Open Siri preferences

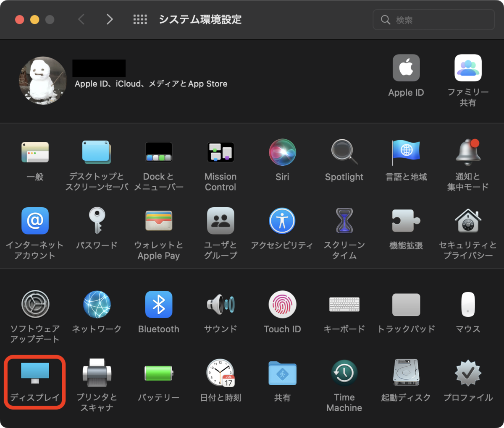282,152
